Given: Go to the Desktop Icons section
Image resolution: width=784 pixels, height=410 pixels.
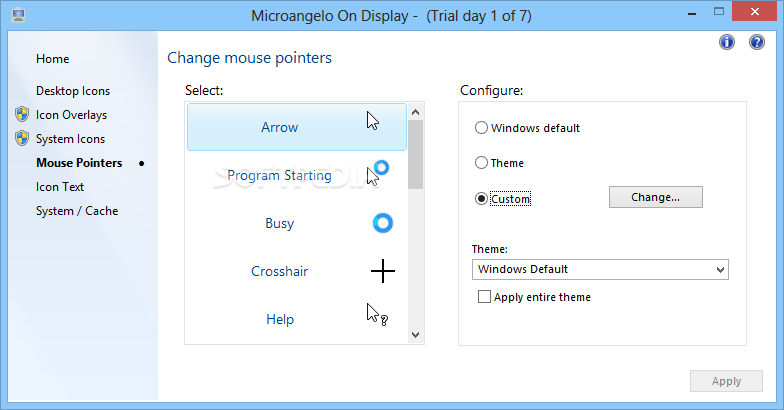Looking at the screenshot, I should point(73,91).
